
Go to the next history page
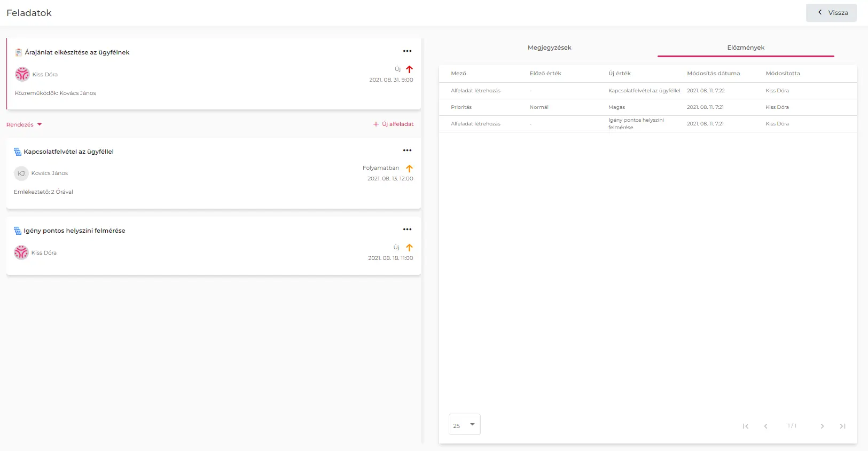pos(822,426)
